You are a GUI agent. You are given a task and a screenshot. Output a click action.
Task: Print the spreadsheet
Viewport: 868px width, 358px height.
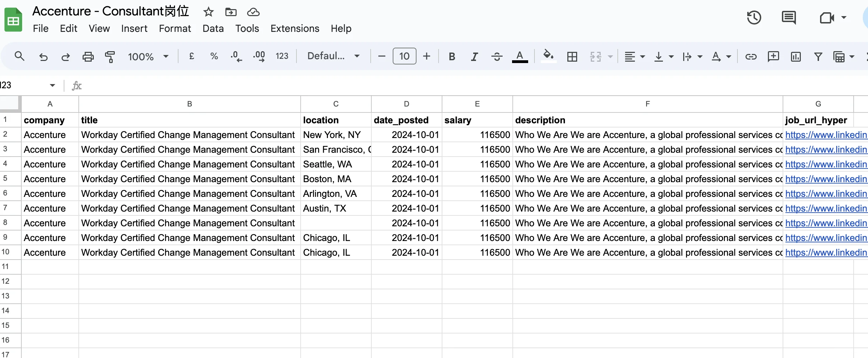click(x=88, y=56)
